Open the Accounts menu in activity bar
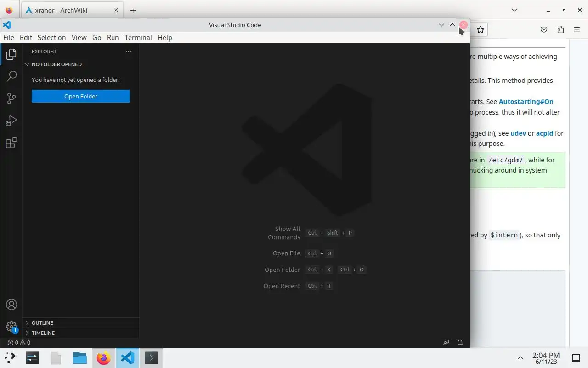Image resolution: width=588 pixels, height=368 pixels. click(11, 305)
